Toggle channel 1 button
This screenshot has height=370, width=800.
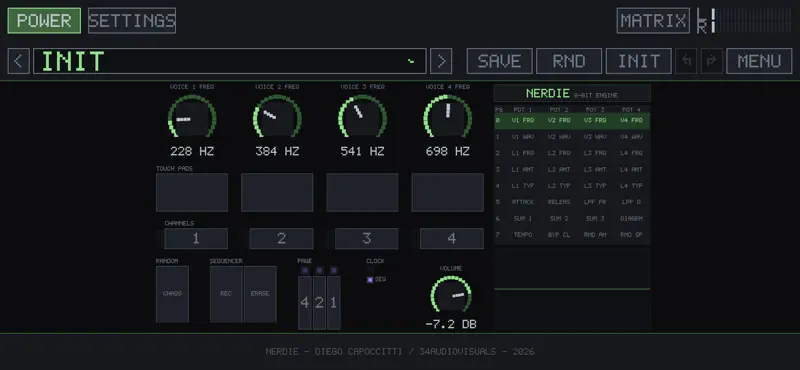[x=196, y=238]
